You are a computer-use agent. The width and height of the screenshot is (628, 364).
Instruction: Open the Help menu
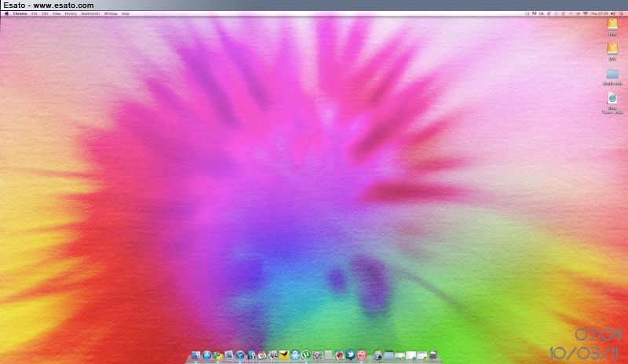[126, 14]
